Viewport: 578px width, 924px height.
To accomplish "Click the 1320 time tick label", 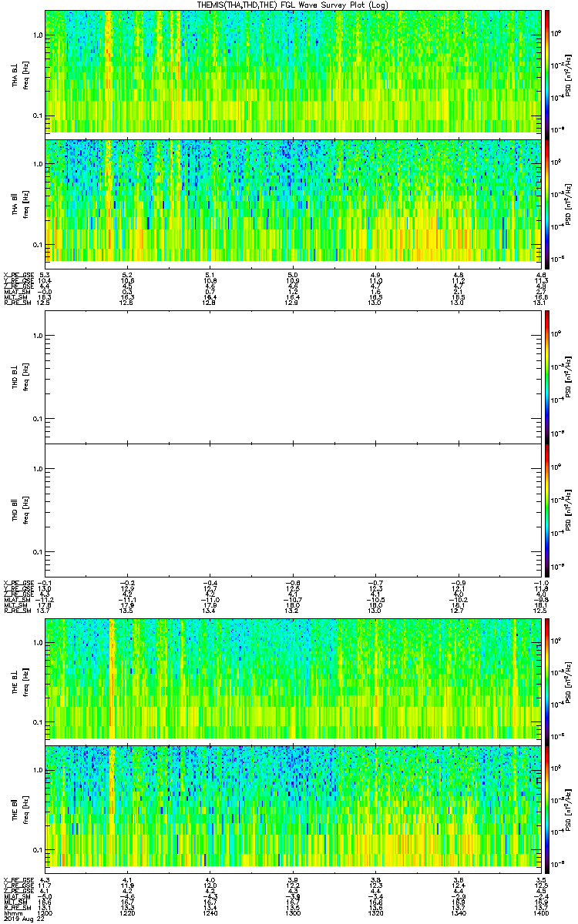I will [x=375, y=912].
